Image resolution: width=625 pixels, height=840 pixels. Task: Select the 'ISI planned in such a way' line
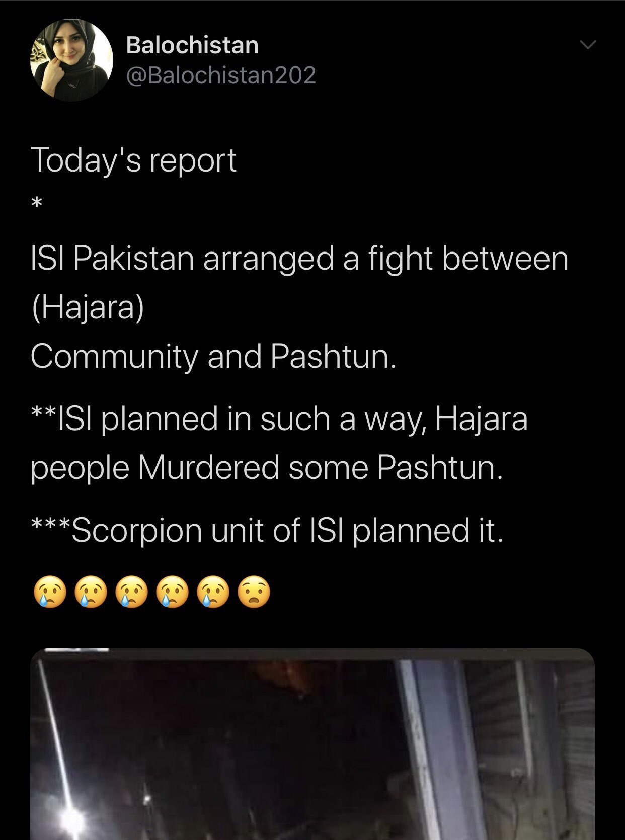[279, 419]
